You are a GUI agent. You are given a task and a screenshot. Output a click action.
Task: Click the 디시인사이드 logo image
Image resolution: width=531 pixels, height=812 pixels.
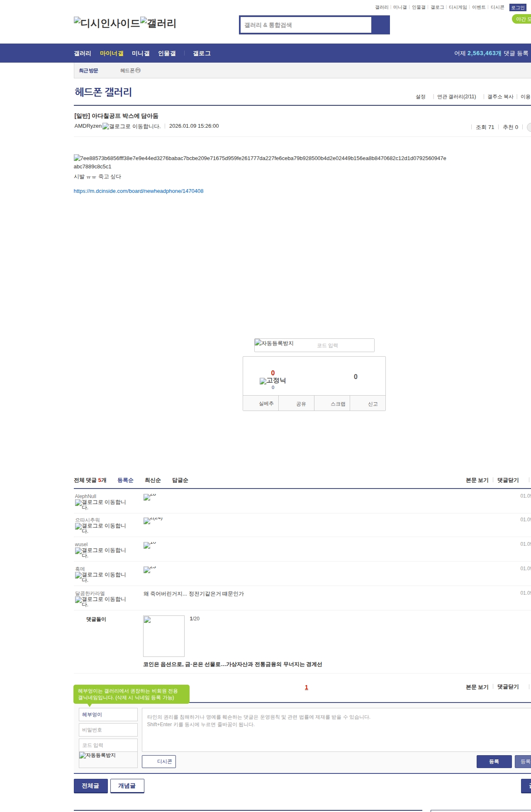(x=107, y=23)
